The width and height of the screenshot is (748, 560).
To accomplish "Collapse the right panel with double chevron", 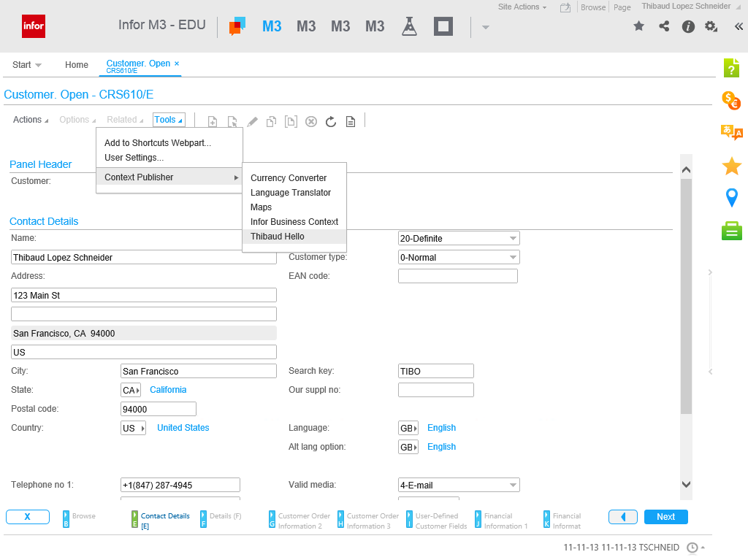I will pos(739,26).
